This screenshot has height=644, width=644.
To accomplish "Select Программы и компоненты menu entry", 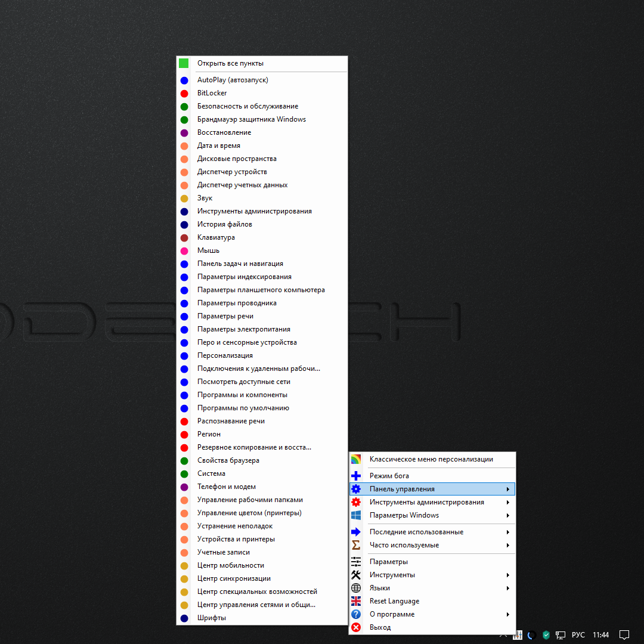I will click(242, 395).
